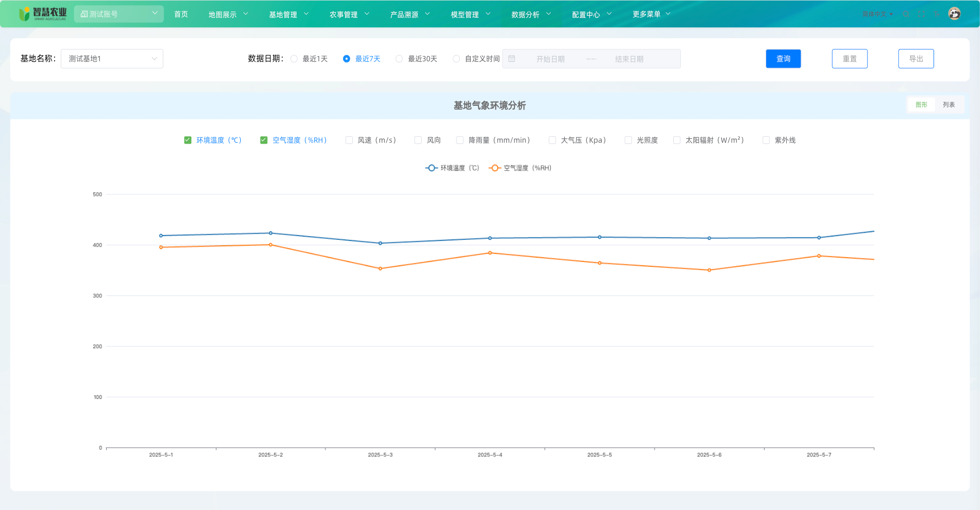Click the 导出 button
This screenshot has width=980, height=510.
point(915,59)
